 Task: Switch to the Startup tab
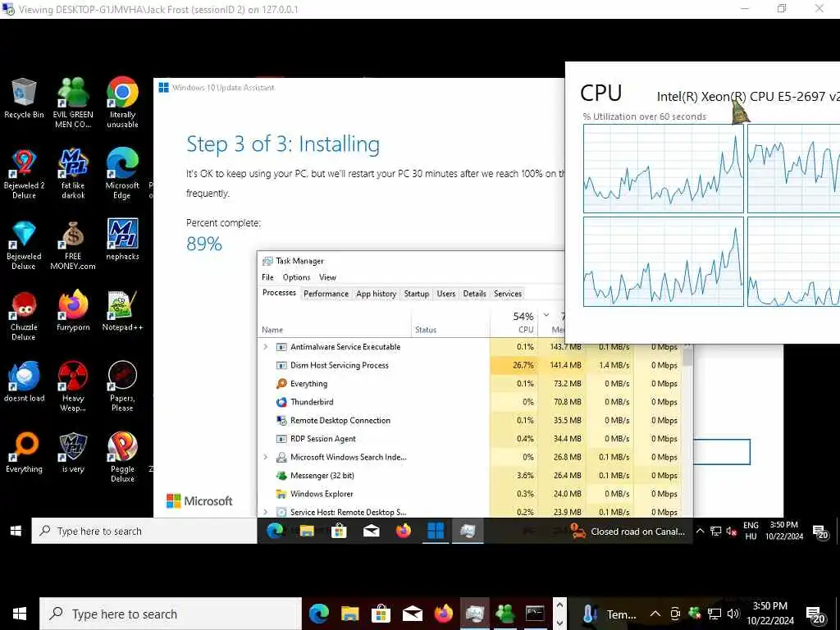coord(416,294)
